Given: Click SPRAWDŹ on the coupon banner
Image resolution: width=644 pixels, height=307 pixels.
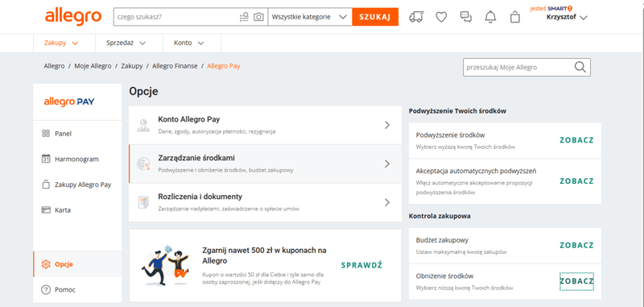Looking at the screenshot, I should [361, 265].
